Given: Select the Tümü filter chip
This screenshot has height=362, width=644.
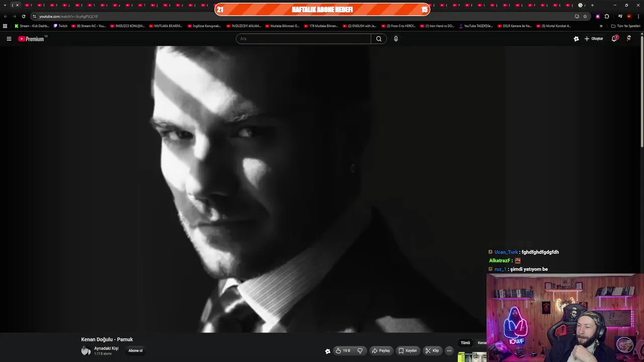Looking at the screenshot, I should [465, 343].
